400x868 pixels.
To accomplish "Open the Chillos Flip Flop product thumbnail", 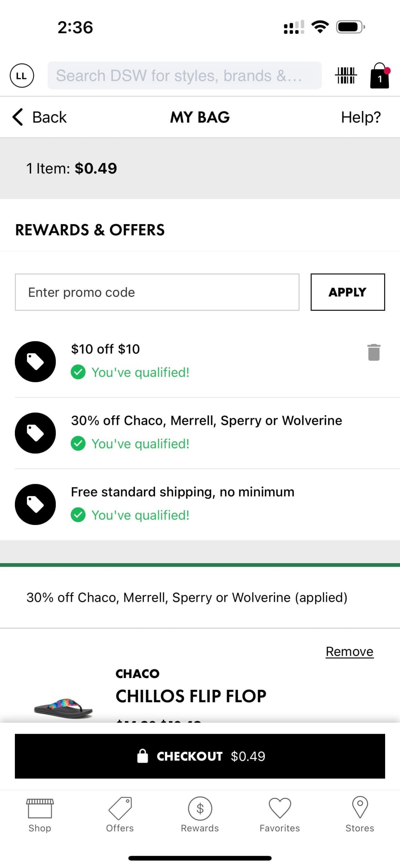I will (63, 707).
